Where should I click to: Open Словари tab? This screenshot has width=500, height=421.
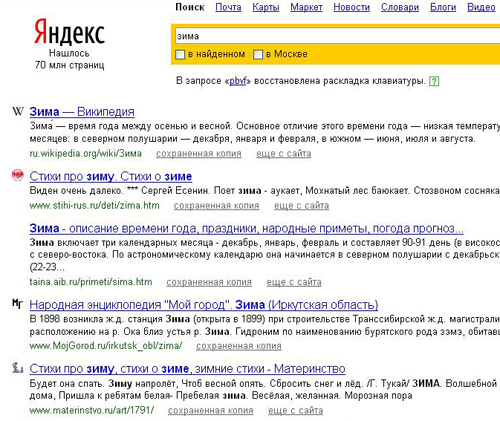pyautogui.click(x=400, y=7)
